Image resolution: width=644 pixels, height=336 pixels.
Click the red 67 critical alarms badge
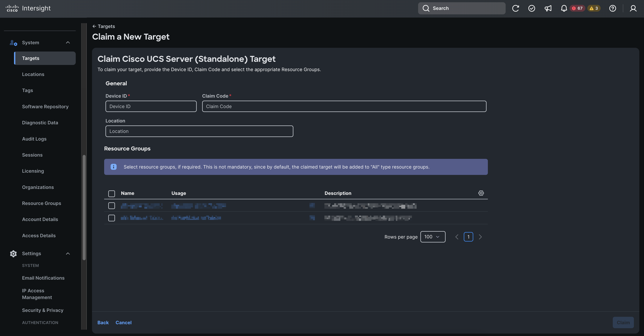577,8
